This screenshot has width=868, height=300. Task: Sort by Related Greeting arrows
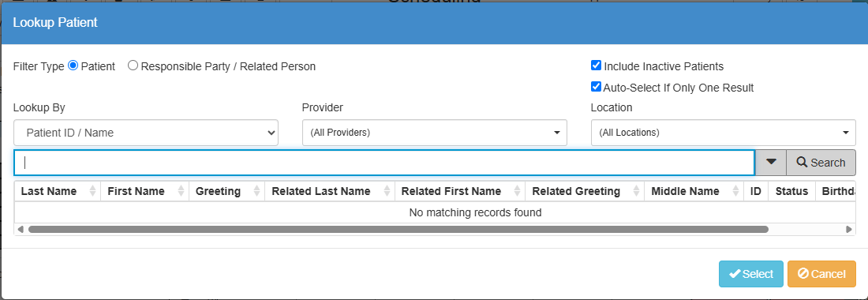click(637, 191)
